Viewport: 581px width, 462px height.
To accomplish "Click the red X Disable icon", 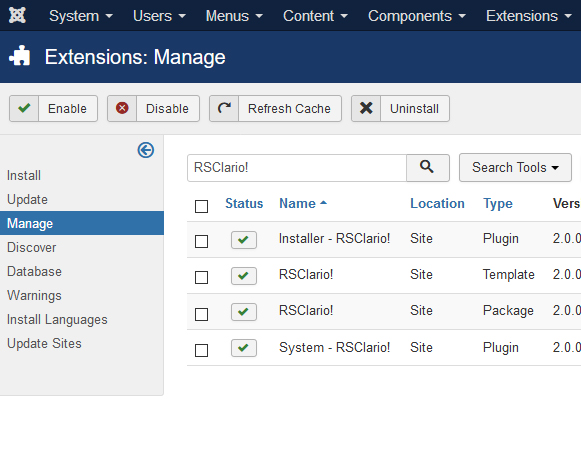I will pyautogui.click(x=122, y=108).
